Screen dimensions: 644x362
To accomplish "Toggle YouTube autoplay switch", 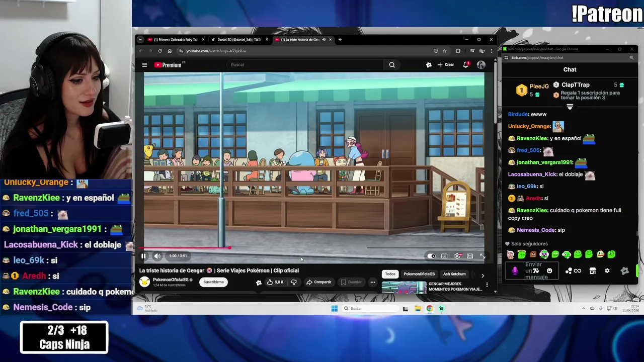I will click(x=432, y=256).
